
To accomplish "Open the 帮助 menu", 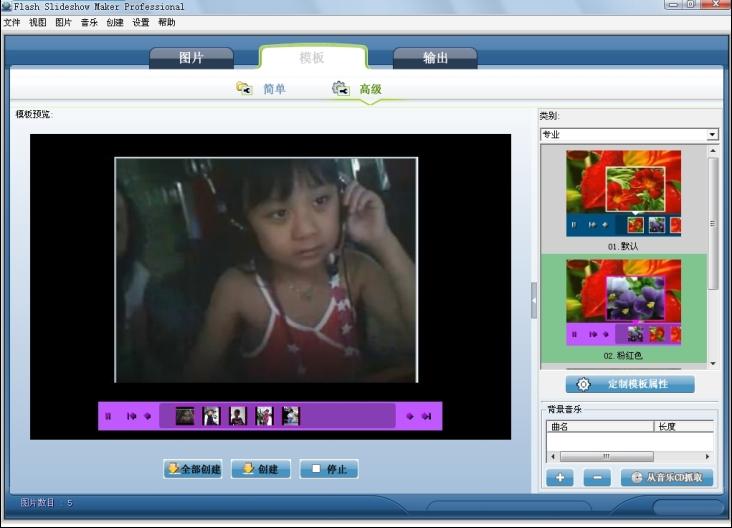I will click(x=167, y=22).
